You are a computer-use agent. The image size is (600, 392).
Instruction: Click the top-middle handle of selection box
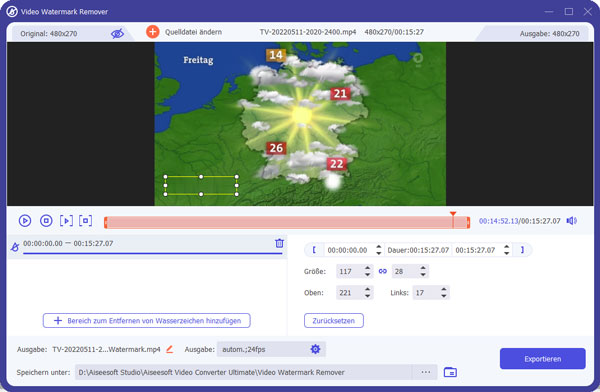(x=201, y=177)
